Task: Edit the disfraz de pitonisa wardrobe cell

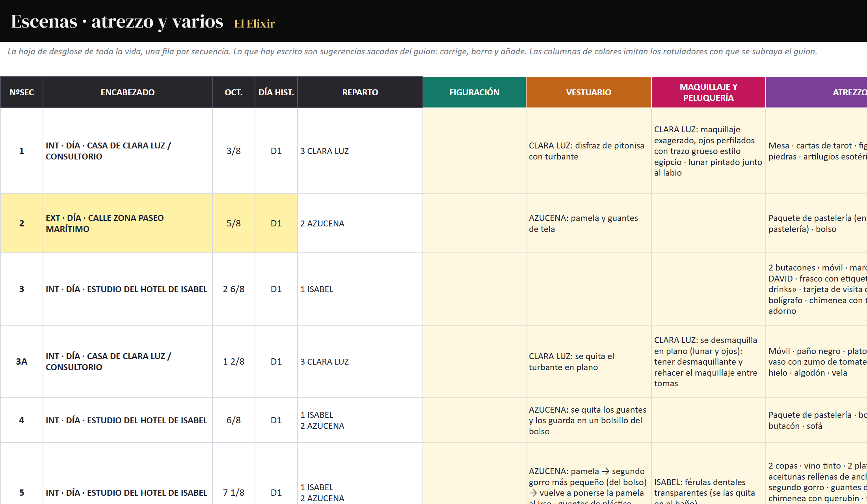Action: 588,151
